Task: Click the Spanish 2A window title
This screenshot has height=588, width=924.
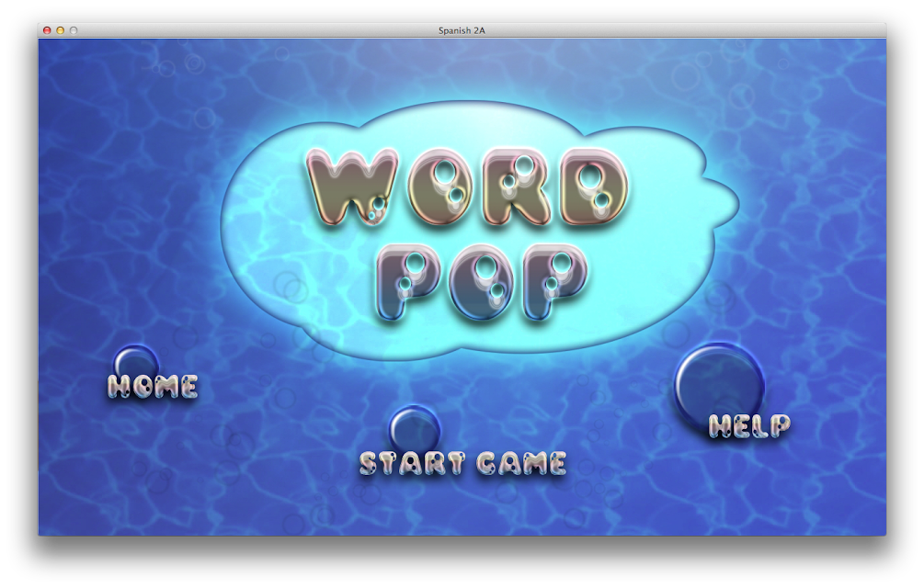Action: click(x=462, y=30)
